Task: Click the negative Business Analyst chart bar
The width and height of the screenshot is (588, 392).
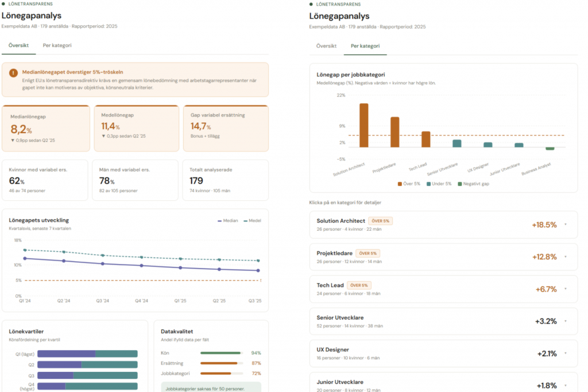Action: [550, 149]
